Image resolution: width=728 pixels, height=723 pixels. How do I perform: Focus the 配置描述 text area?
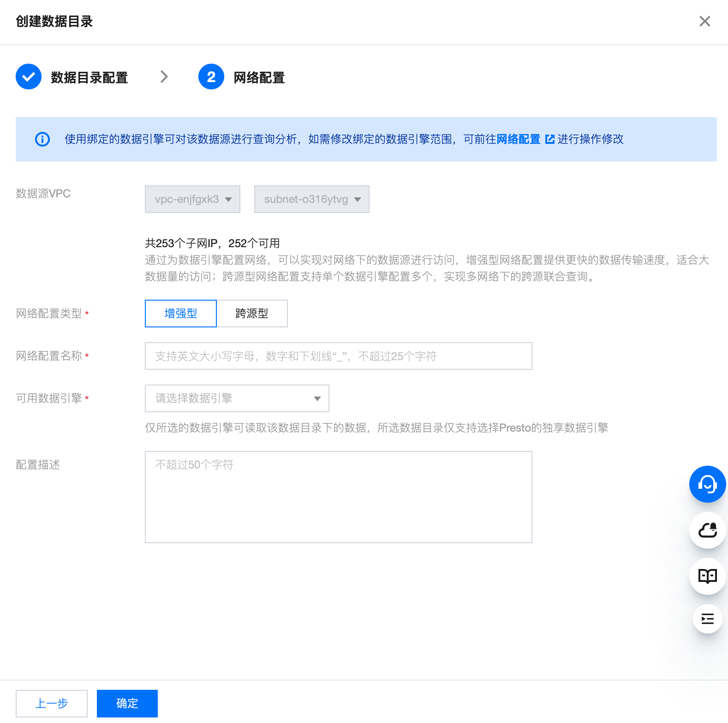339,497
